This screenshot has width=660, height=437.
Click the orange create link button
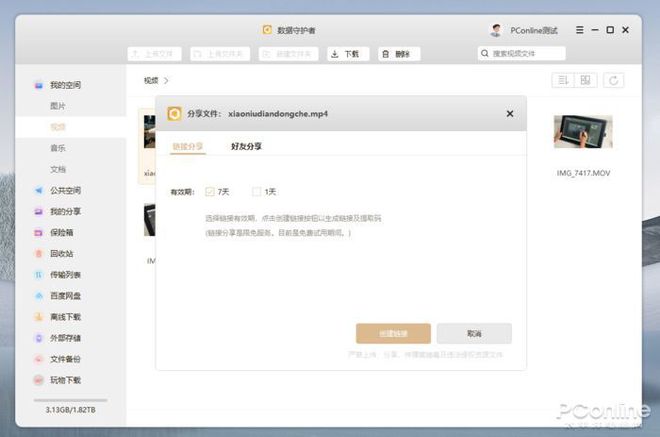[393, 333]
